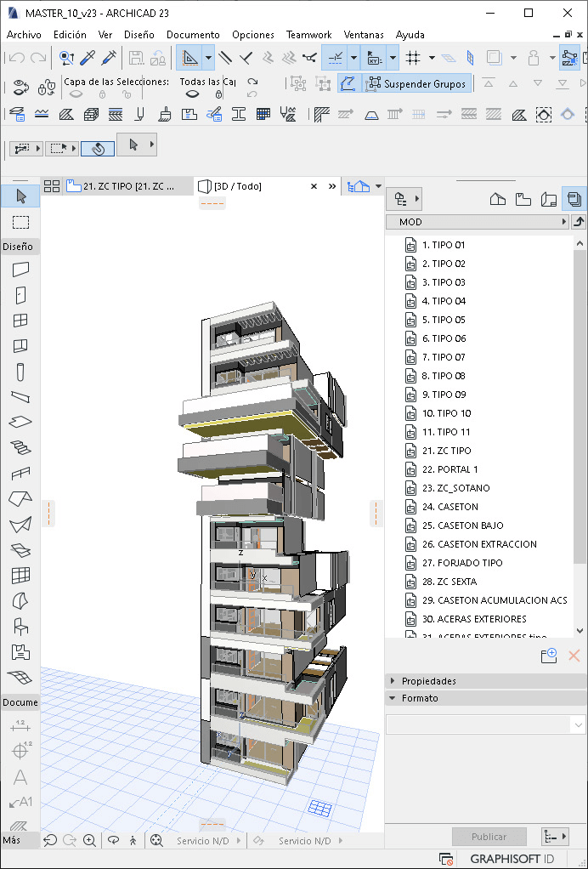Select the Railing tool
This screenshot has height=869, width=588.
20,474
